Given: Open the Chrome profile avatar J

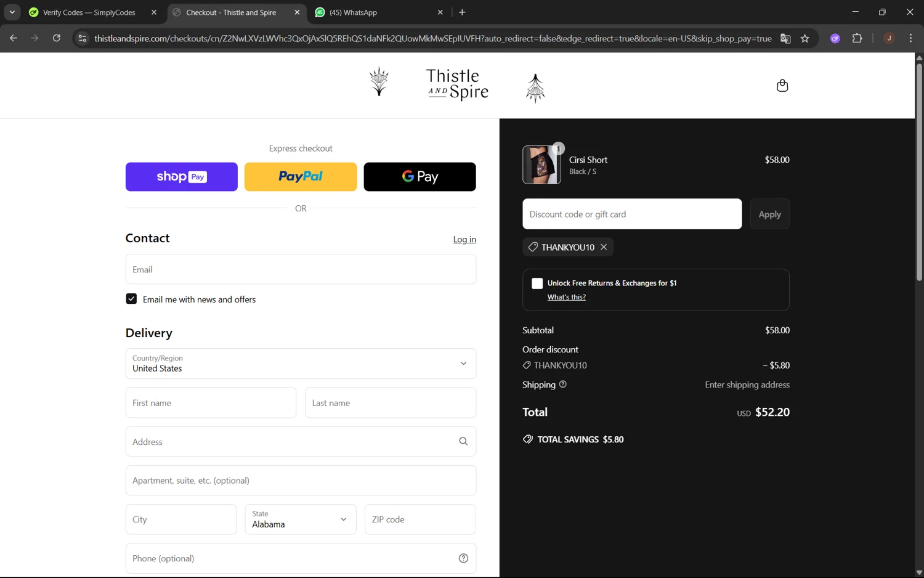Looking at the screenshot, I should coord(889,38).
